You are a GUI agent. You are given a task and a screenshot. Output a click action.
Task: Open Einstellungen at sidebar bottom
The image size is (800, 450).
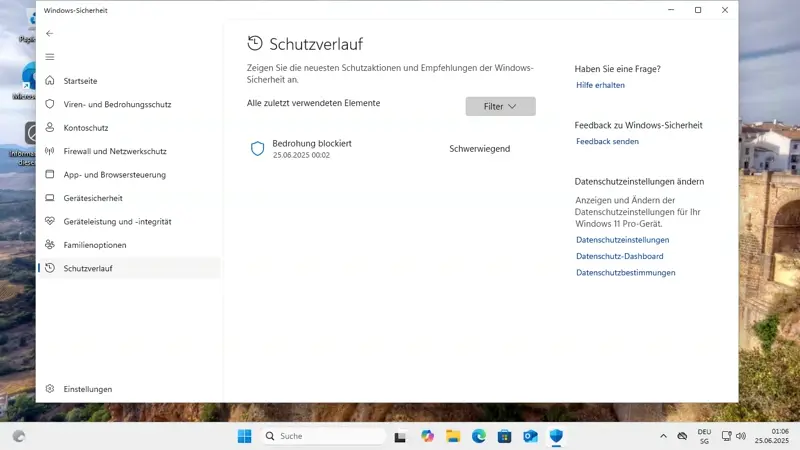click(x=129, y=389)
